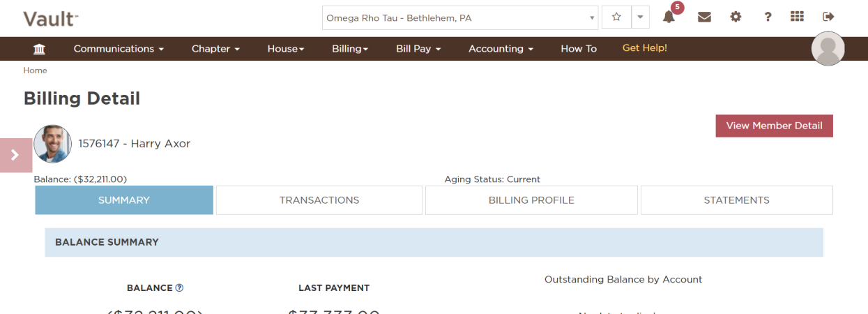
Task: Open the notifications bell
Action: coord(669,17)
